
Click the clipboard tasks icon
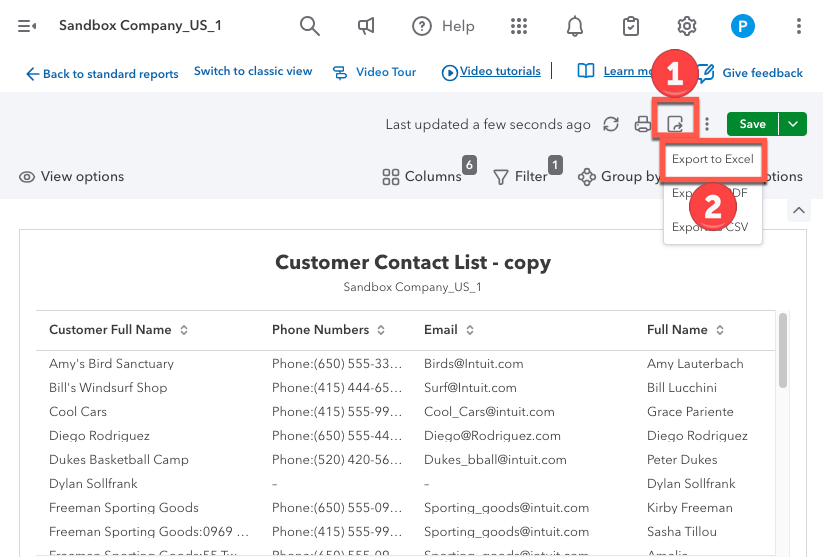631,26
